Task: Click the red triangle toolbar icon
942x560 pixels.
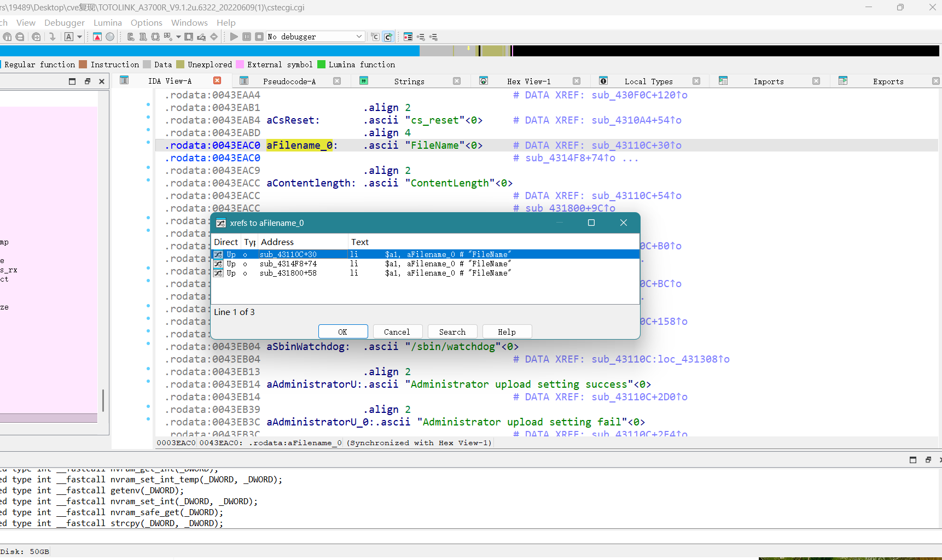Action: coord(97,37)
